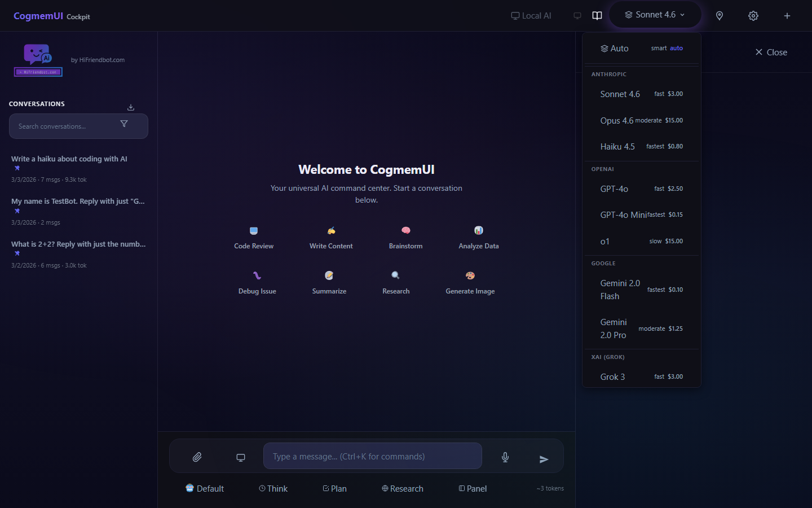The image size is (812, 508).
Task: Select Auto model option
Action: (x=642, y=49)
